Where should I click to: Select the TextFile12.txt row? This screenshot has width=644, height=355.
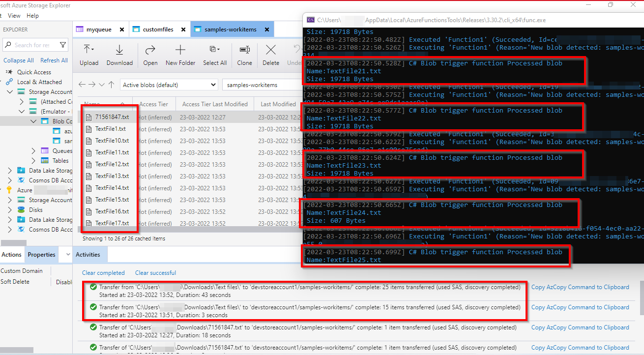click(x=189, y=164)
